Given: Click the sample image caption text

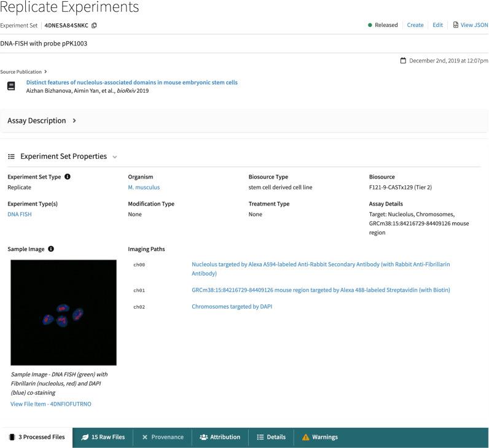Looking at the screenshot, I should tap(59, 383).
